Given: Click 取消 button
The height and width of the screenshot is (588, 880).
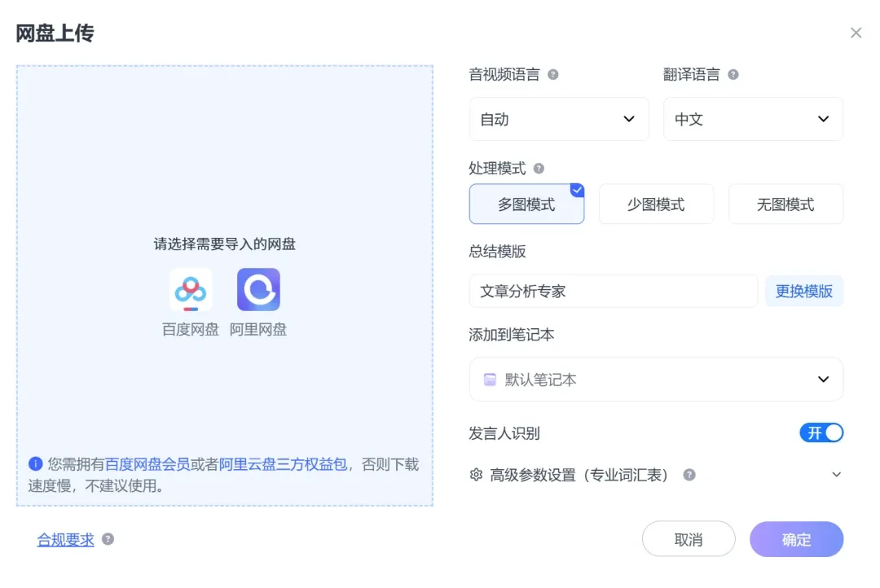Looking at the screenshot, I should [x=689, y=539].
